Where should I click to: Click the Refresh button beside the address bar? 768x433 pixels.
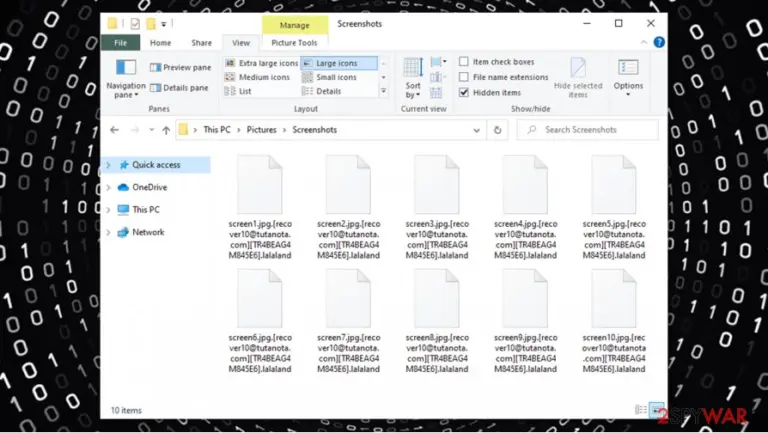[497, 130]
